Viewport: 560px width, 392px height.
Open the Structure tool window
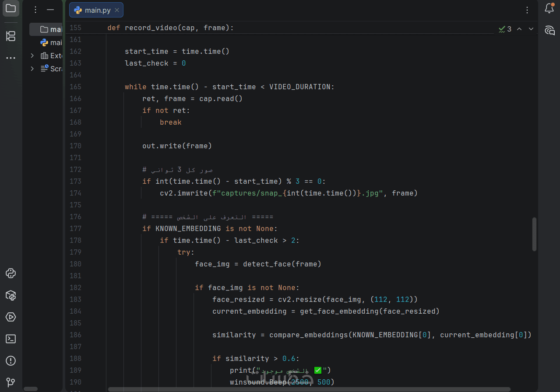(11, 36)
